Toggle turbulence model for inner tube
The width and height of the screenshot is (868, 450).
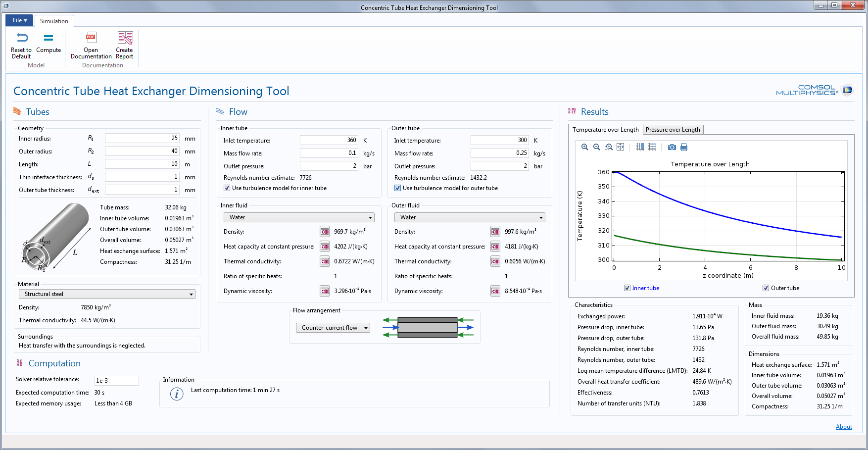pyautogui.click(x=227, y=188)
